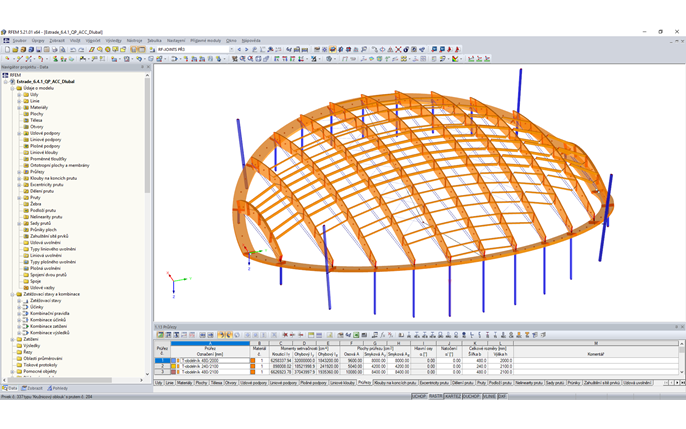Image resolution: width=686 pixels, height=429 pixels.
Task: Go to next load case arrow
Action: coord(246,49)
